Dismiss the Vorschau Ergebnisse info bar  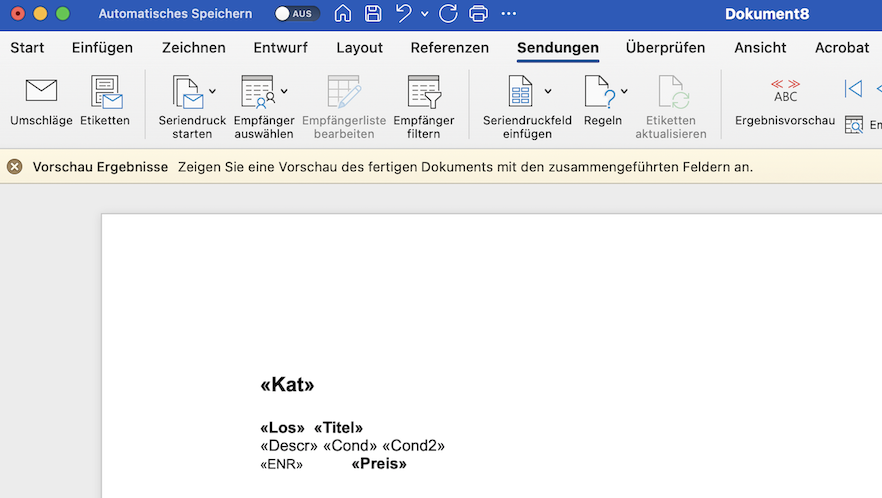coord(15,167)
